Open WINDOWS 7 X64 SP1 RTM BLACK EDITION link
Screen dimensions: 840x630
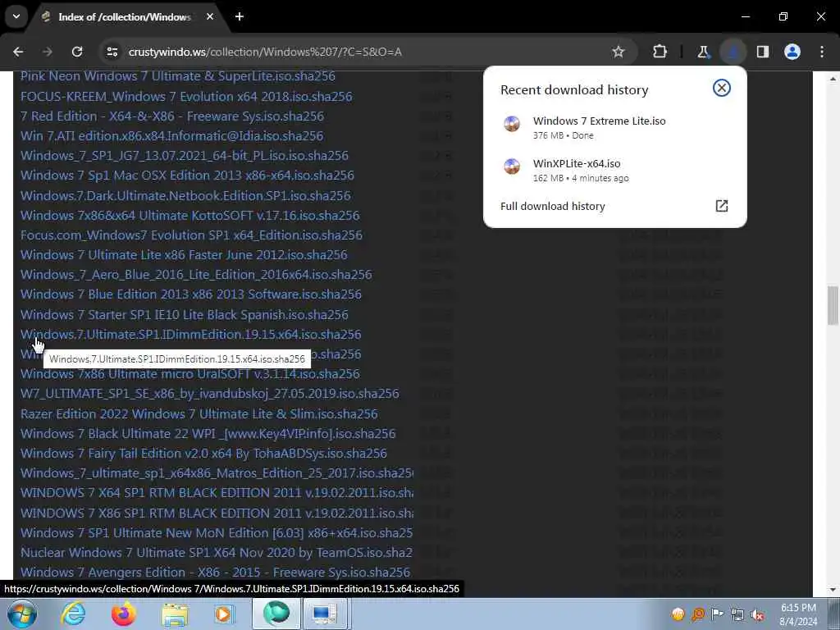pos(217,493)
